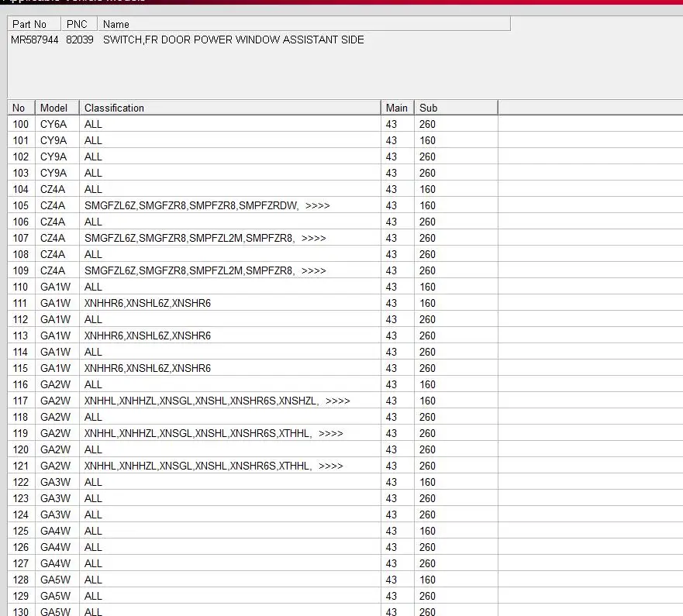
Task: Select row number 127
Action: 20,564
